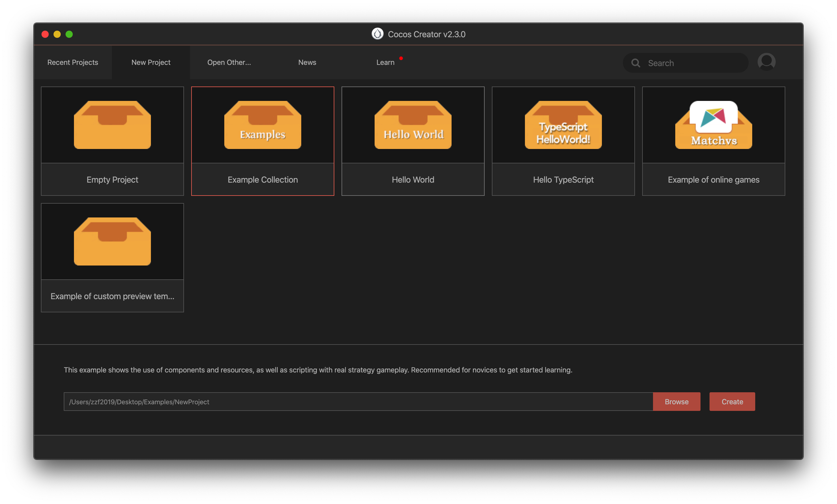Click the search magnifier icon

tap(636, 63)
